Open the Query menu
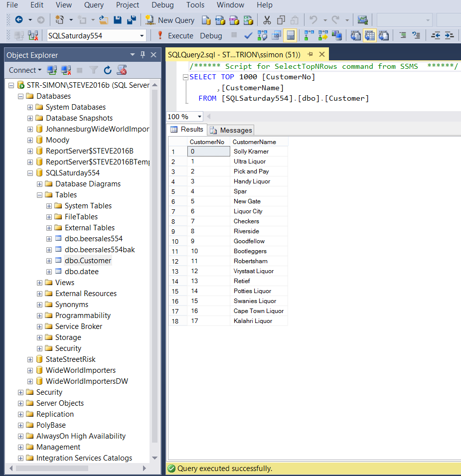Screen dimensions: 461x476 [x=94, y=5]
